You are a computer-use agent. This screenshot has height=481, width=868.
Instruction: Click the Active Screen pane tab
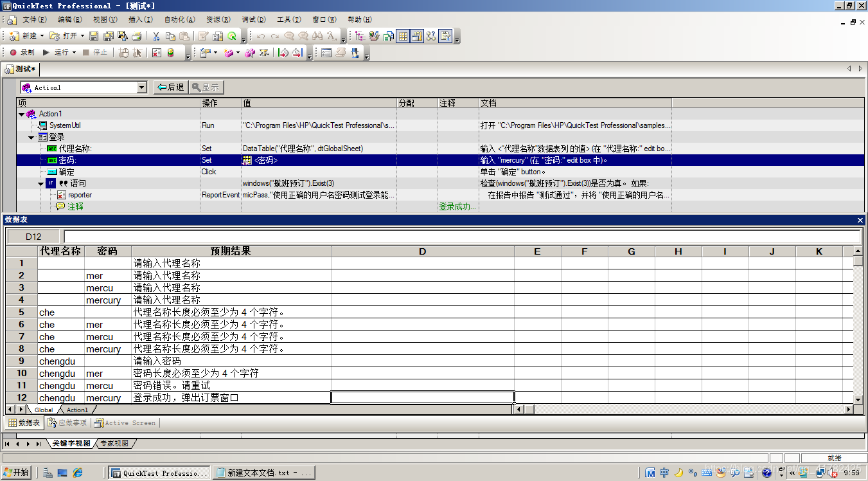tap(125, 423)
